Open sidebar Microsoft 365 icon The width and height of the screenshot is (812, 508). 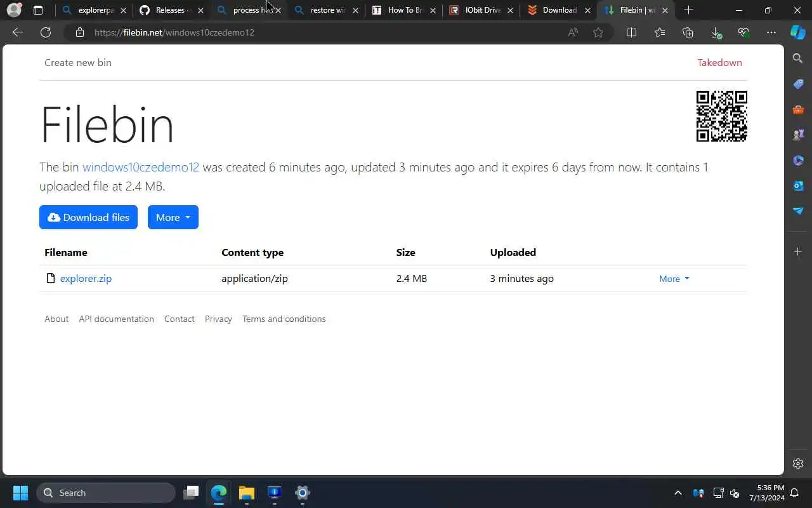tap(798, 160)
